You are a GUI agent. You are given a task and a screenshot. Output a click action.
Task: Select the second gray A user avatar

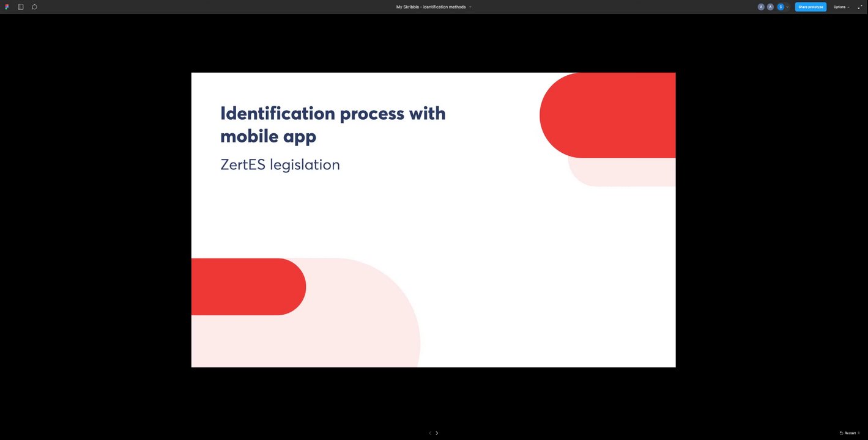click(770, 7)
